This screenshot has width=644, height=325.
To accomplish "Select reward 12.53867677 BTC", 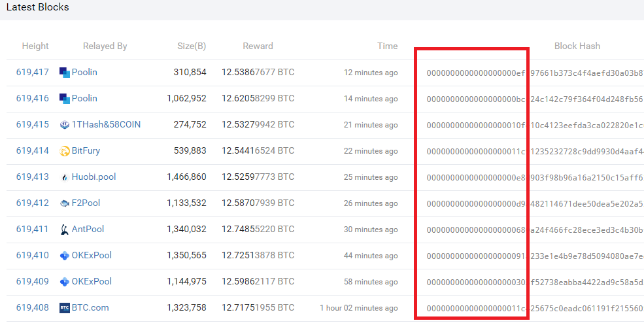I will [x=258, y=73].
